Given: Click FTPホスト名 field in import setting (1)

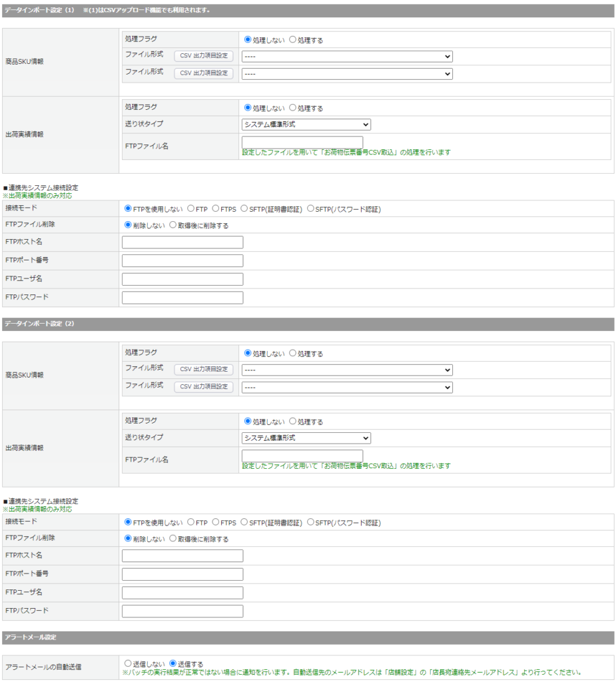Looking at the screenshot, I should (182, 242).
